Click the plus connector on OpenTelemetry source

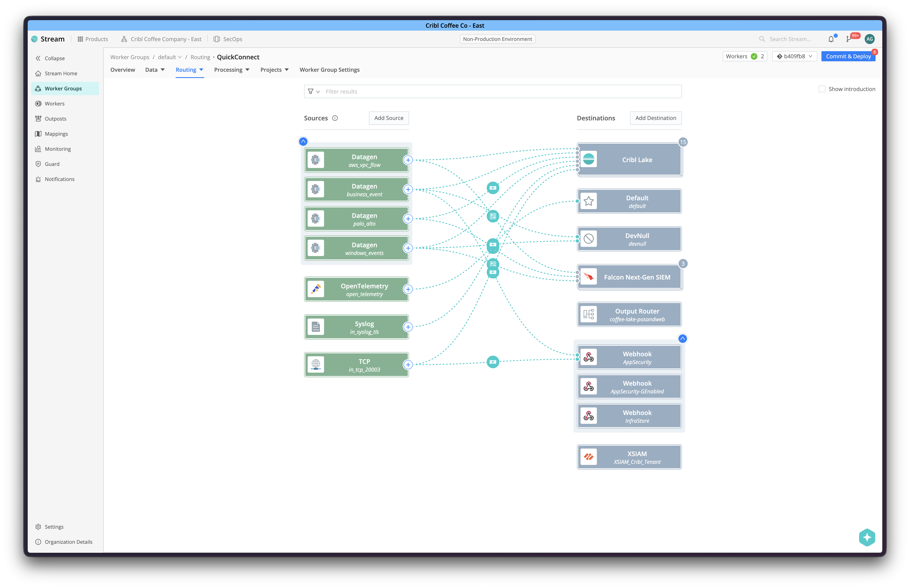408,289
